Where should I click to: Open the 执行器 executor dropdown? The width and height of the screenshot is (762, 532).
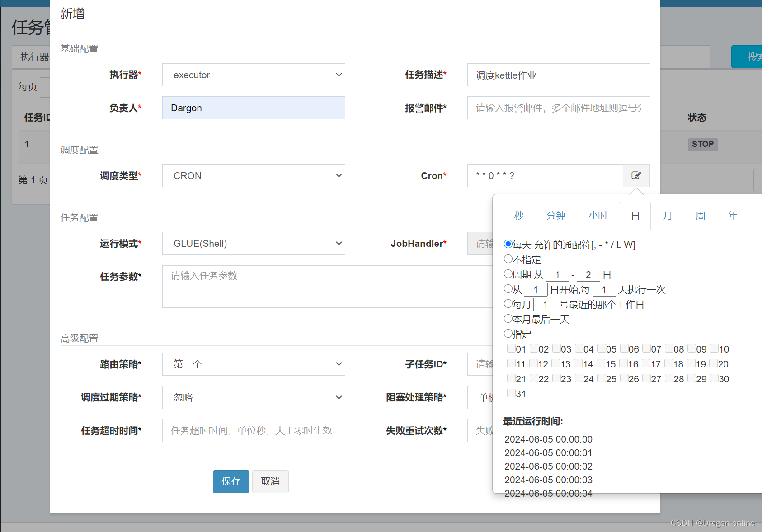tap(254, 75)
